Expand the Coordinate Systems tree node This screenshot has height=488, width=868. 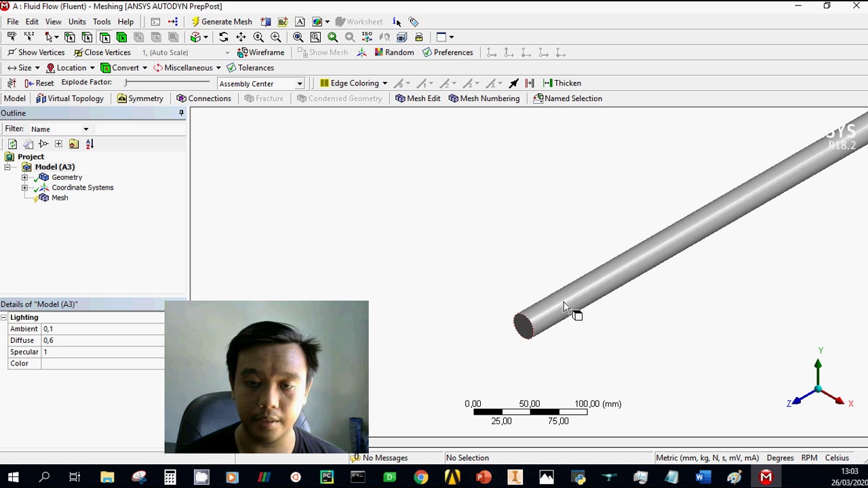(24, 188)
